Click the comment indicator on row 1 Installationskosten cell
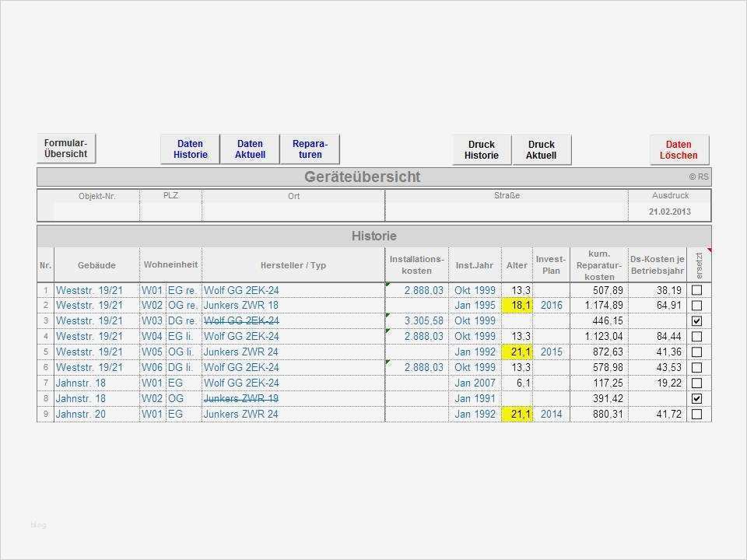This screenshot has width=747, height=560. coord(387,284)
